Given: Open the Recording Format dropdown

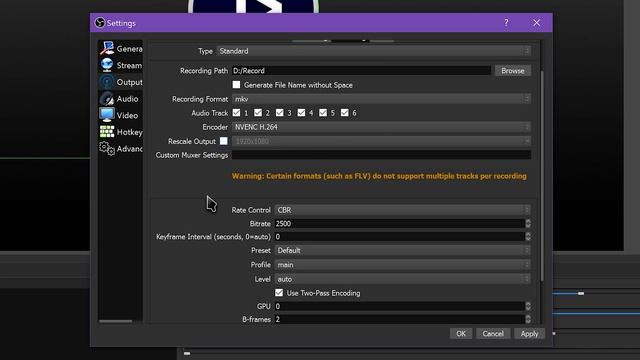Looking at the screenshot, I should point(381,99).
